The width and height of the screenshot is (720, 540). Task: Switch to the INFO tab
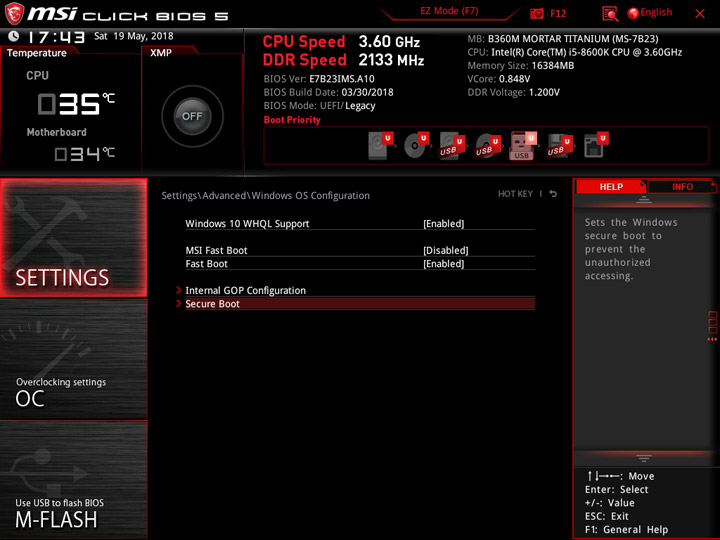[682, 186]
